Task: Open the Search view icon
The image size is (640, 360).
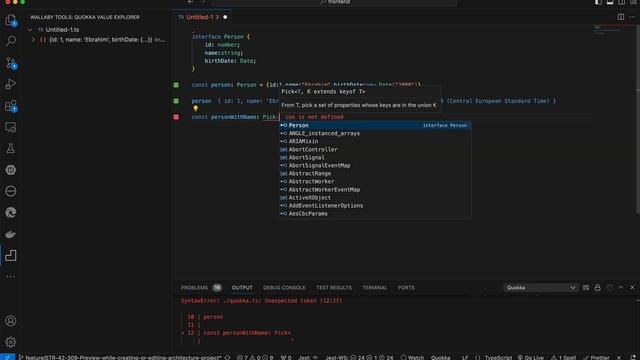Action: pyautogui.click(x=11, y=41)
